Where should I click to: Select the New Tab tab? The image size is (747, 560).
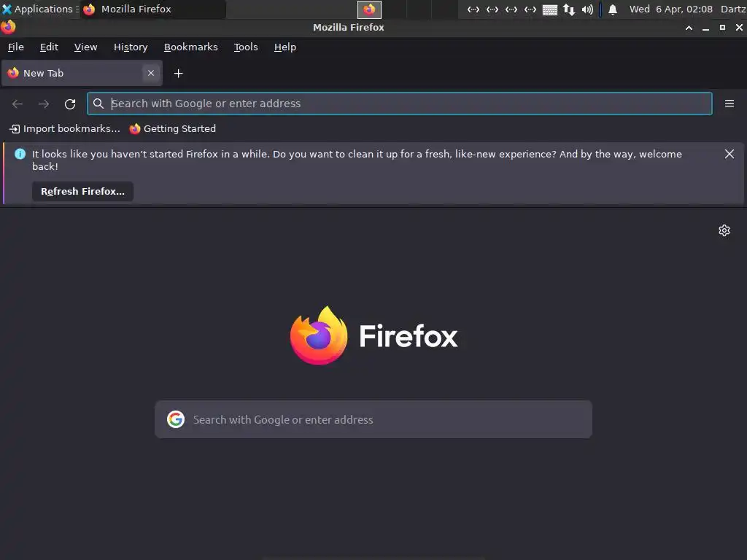[82, 73]
